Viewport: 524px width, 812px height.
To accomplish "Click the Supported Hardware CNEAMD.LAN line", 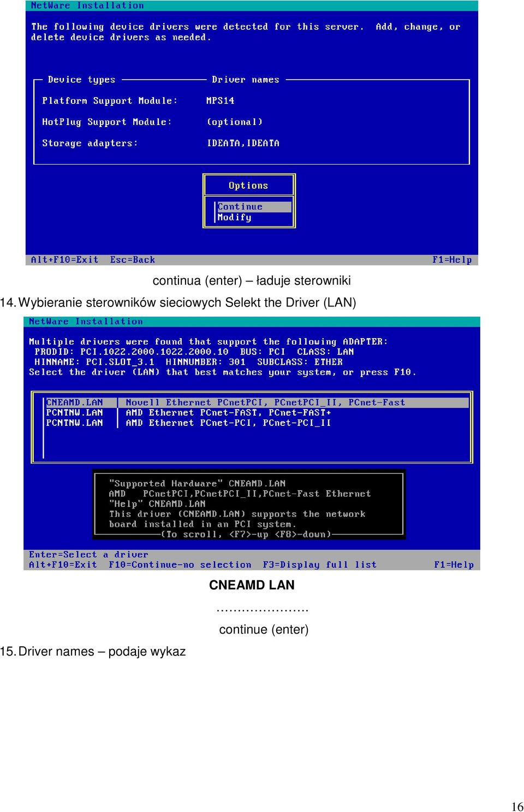I will [x=197, y=483].
